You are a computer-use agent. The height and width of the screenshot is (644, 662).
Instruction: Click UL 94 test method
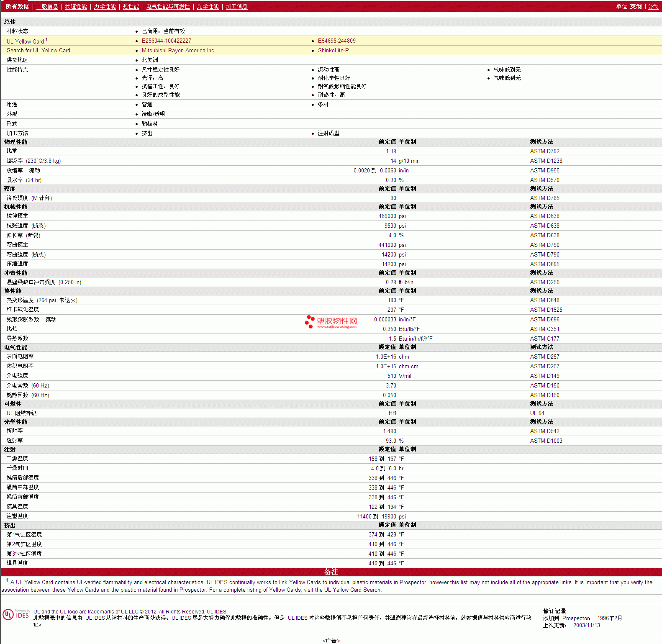coord(537,413)
